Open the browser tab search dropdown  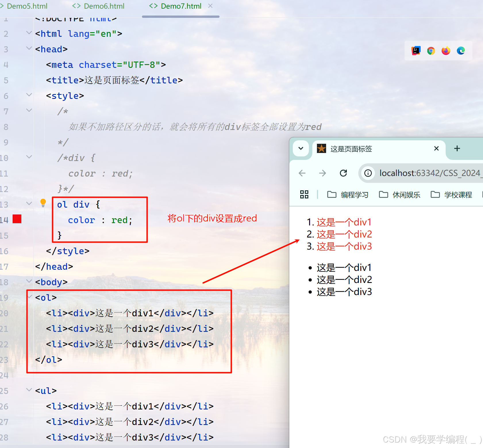(301, 148)
